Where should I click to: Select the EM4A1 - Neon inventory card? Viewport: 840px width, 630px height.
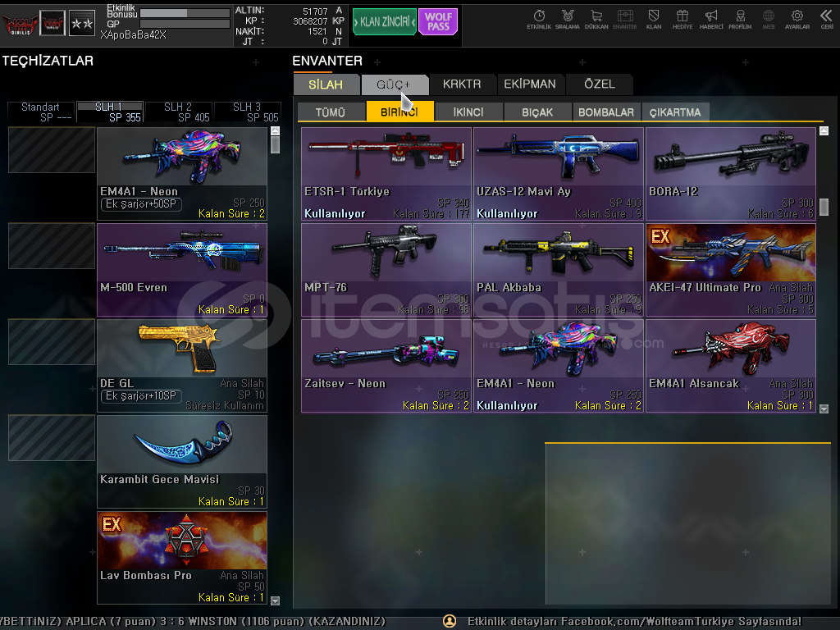559,366
